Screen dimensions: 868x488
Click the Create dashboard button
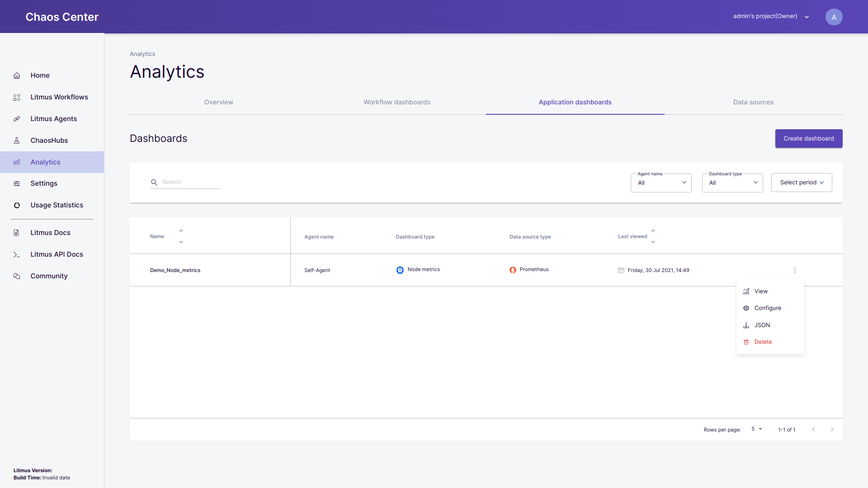808,139
